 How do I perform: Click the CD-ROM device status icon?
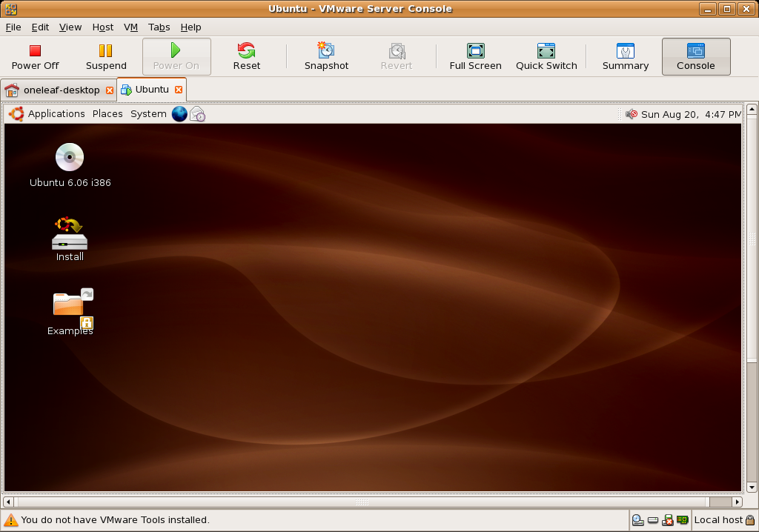(x=638, y=520)
